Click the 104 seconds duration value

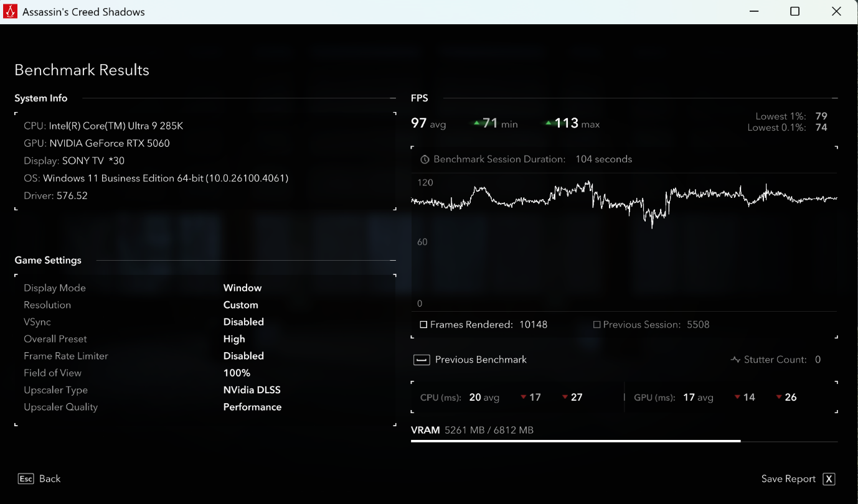pos(603,159)
